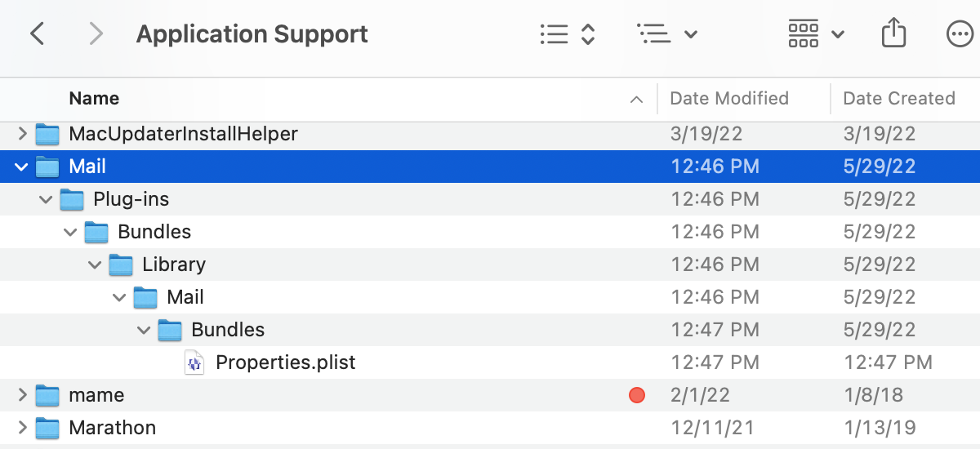Click the red tag dot on mame
The height and width of the screenshot is (449, 980).
coord(637,395)
